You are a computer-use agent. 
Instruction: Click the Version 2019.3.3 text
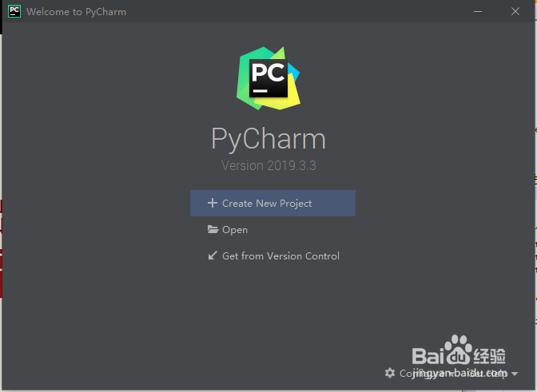[268, 165]
